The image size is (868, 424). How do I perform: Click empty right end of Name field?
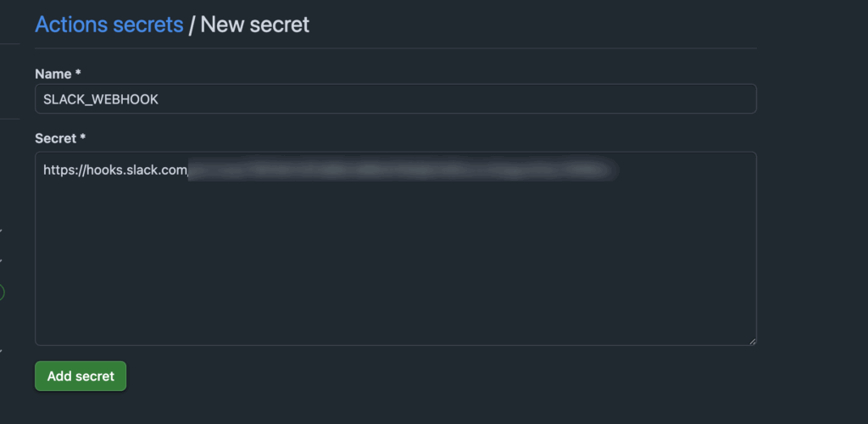[x=721, y=99]
